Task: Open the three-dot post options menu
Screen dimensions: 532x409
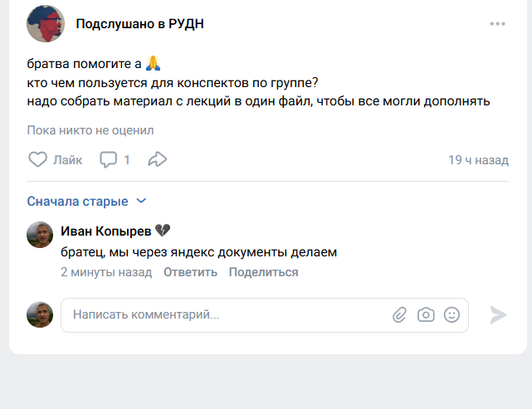Action: pos(497,24)
